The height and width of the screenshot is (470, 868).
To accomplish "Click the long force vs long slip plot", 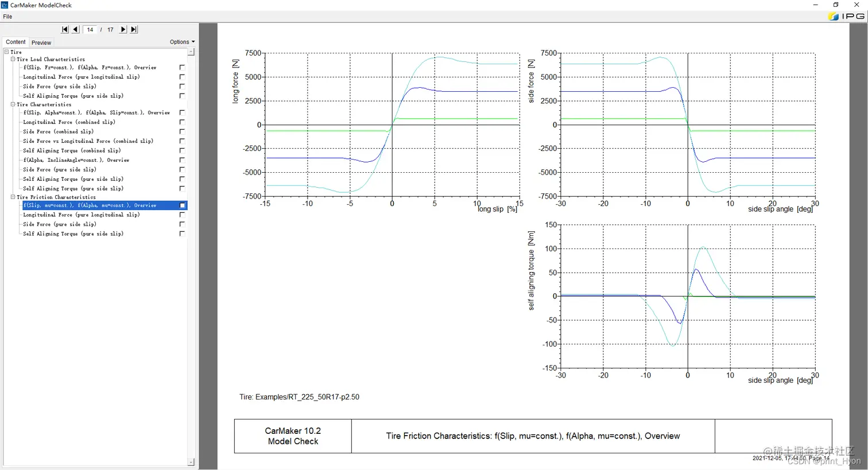I will pos(392,125).
